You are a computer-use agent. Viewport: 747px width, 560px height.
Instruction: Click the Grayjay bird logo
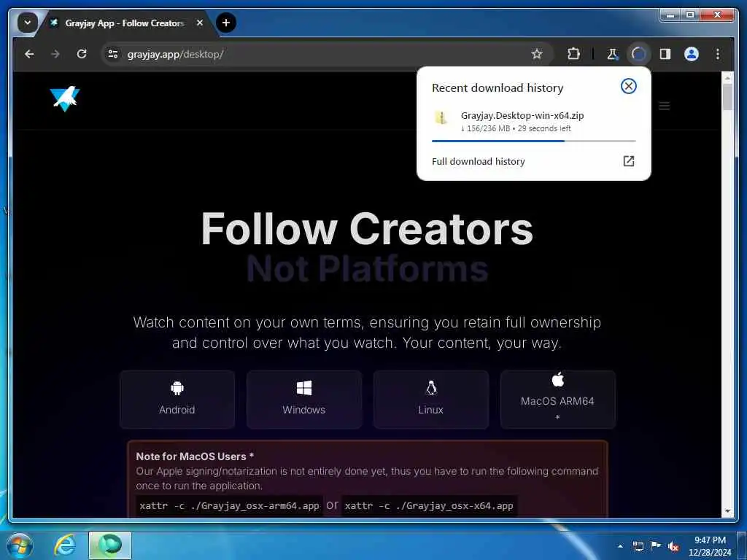[65, 98]
